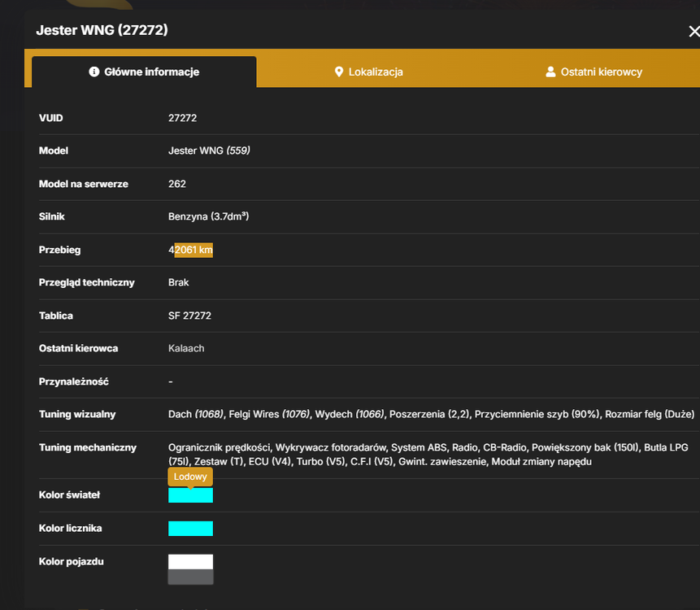Select the VUID value 27272
The height and width of the screenshot is (610, 700).
(x=182, y=118)
